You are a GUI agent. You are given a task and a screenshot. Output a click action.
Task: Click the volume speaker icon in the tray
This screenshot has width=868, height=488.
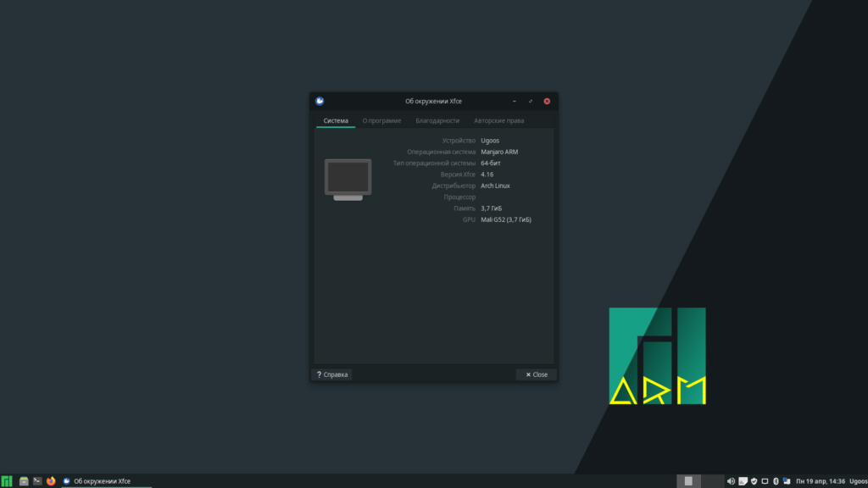732,481
